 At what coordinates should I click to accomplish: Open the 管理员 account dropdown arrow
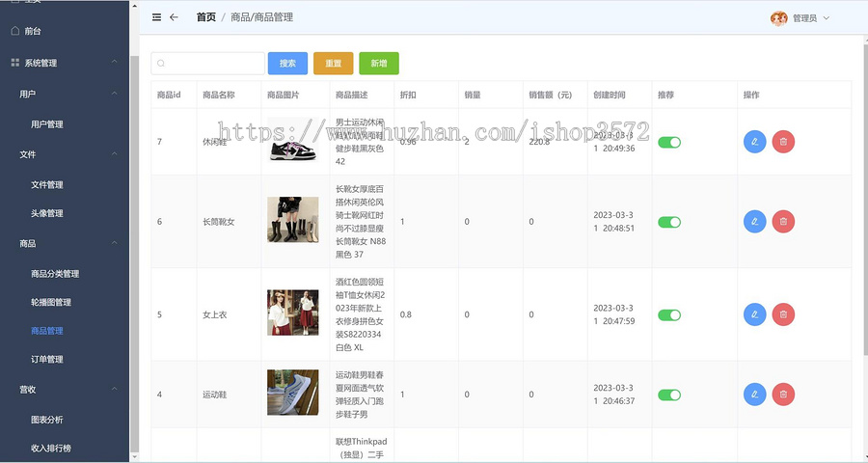pyautogui.click(x=826, y=18)
